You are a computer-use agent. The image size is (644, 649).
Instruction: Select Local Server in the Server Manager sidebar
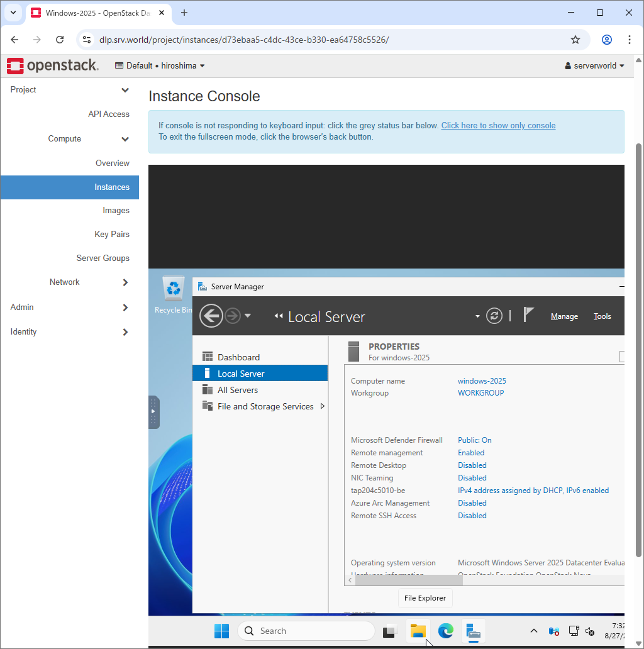[242, 372]
